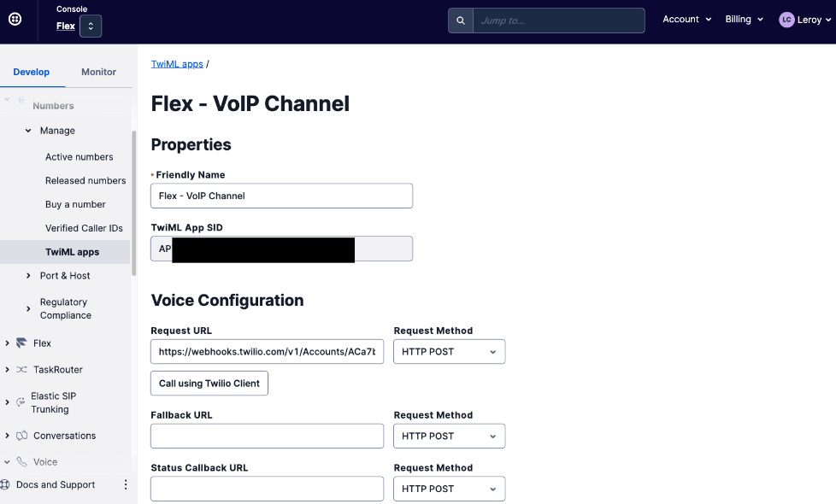The width and height of the screenshot is (836, 504).
Task: Open Status Callback method dropdown
Action: [450, 489]
